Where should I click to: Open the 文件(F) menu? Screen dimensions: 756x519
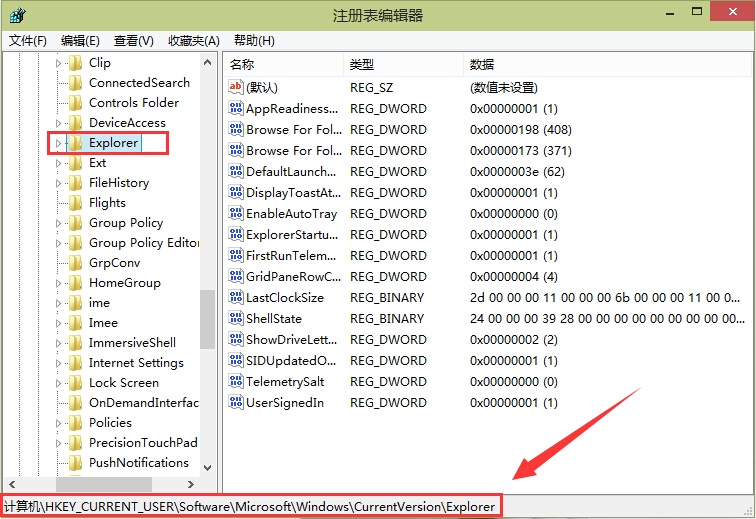28,40
